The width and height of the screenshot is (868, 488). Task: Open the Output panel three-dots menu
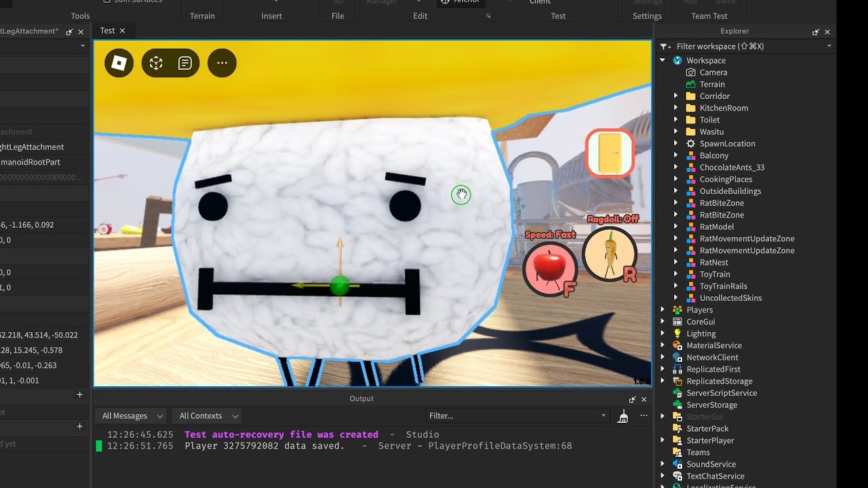pos(644,416)
